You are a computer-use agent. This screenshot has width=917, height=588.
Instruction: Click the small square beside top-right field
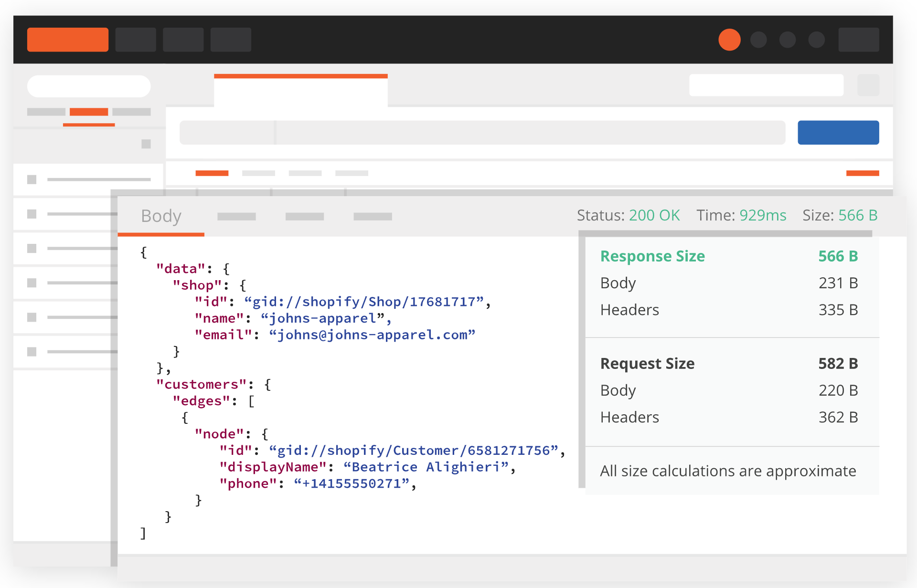point(868,85)
